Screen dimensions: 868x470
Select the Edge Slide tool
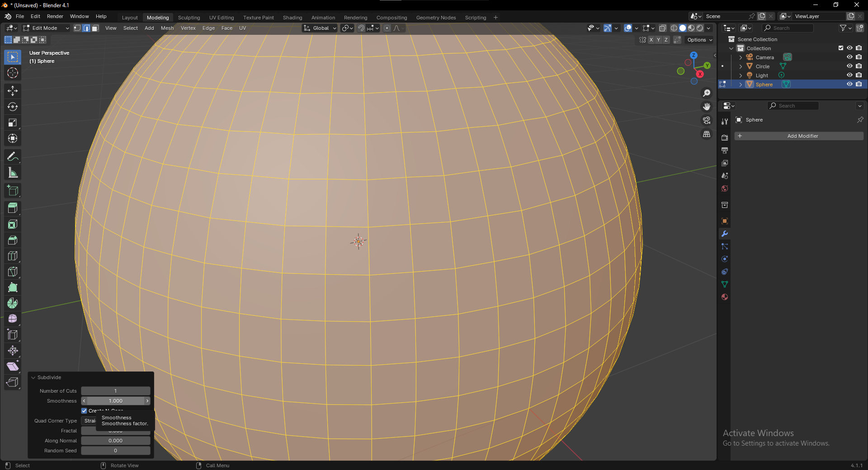13,335
